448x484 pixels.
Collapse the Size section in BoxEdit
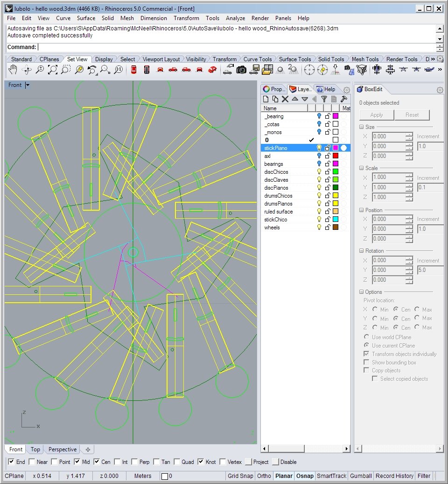362,127
